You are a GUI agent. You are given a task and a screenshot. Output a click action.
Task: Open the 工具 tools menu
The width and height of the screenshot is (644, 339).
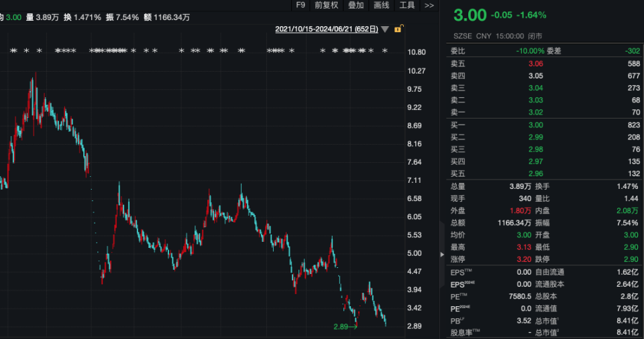(407, 5)
